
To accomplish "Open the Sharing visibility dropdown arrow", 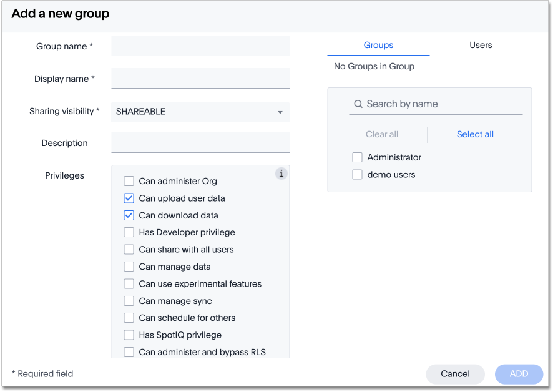I will click(280, 112).
